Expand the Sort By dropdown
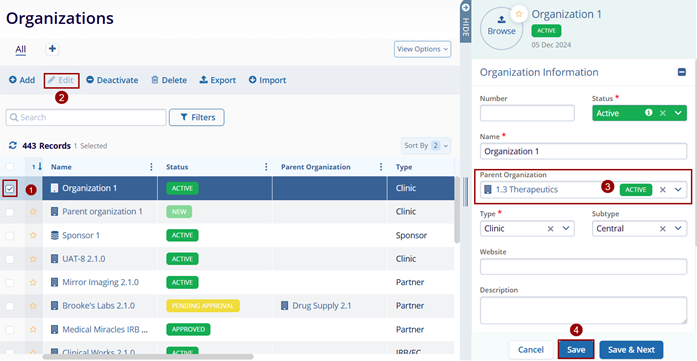This screenshot has width=697, height=361. click(426, 145)
